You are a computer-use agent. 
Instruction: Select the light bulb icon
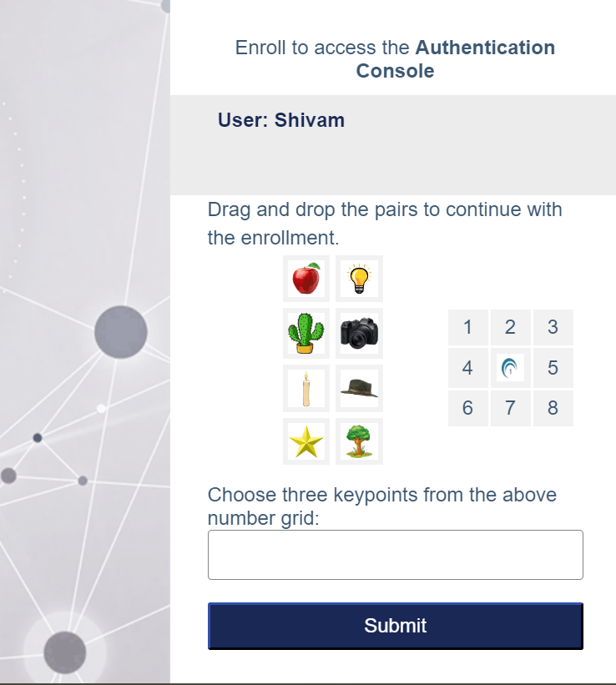359,279
